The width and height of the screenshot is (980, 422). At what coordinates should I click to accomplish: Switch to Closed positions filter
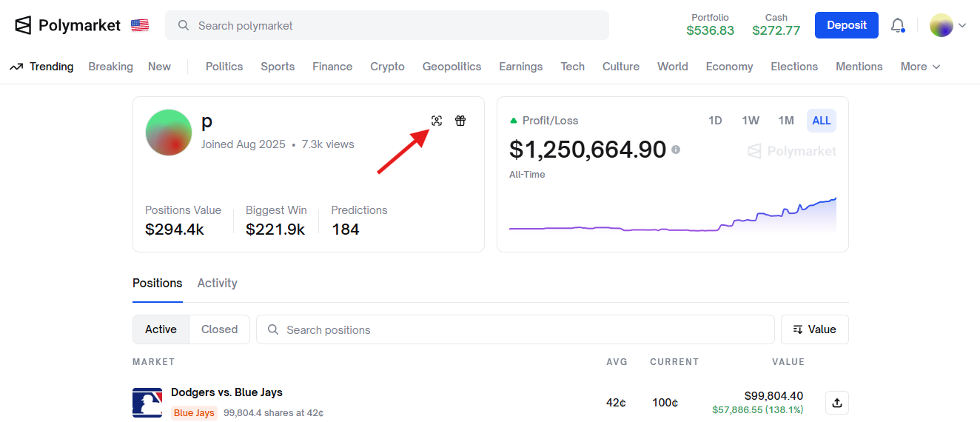click(219, 329)
